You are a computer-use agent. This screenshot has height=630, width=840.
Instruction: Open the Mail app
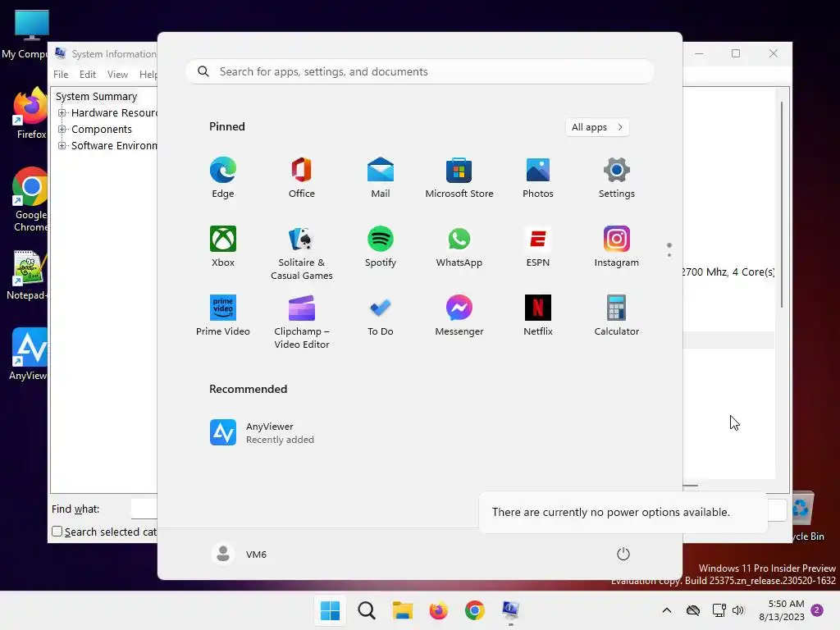[381, 178]
